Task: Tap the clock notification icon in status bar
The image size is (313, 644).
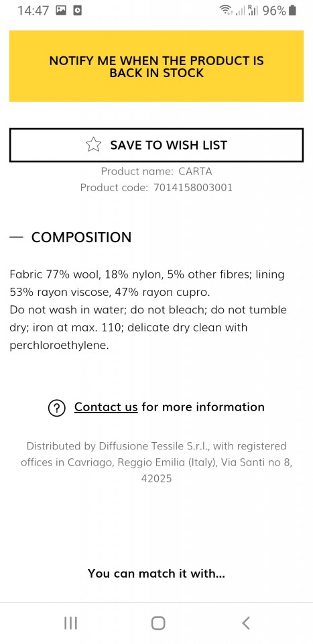Action: click(77, 10)
